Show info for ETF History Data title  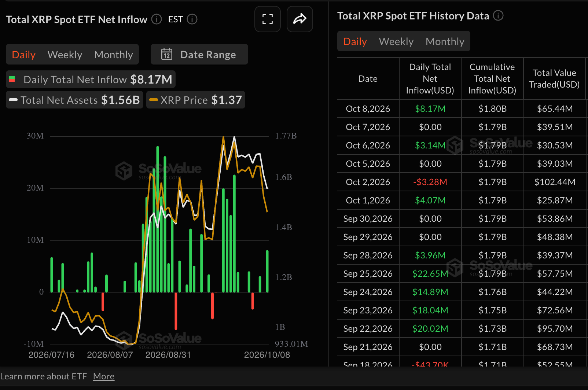498,15
